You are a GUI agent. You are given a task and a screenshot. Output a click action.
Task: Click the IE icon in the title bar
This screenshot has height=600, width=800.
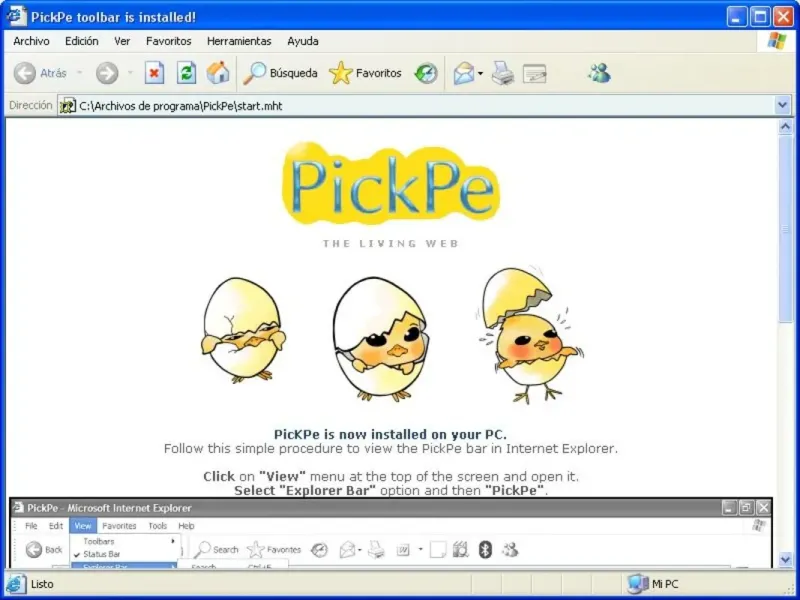(x=16, y=16)
